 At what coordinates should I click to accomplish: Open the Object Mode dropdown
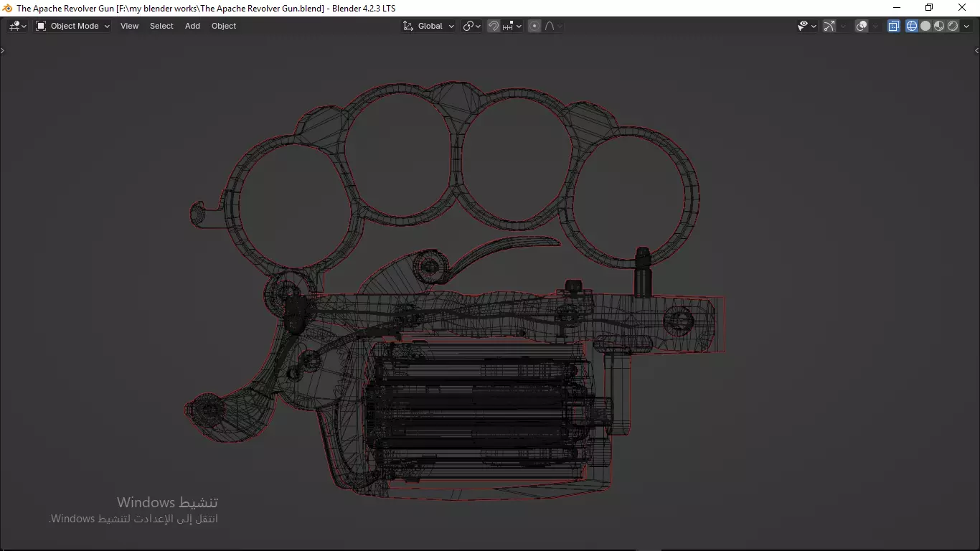point(72,26)
